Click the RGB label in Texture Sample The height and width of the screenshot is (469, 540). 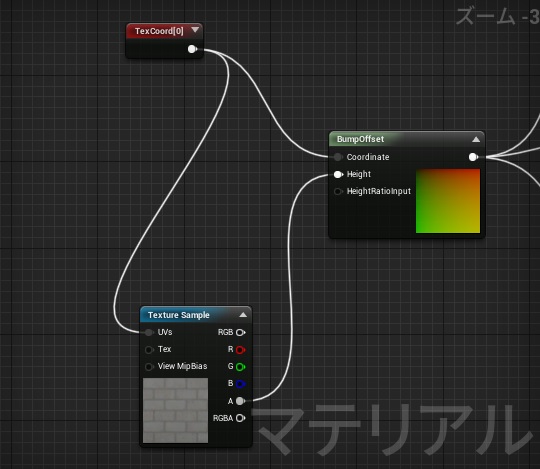225,332
